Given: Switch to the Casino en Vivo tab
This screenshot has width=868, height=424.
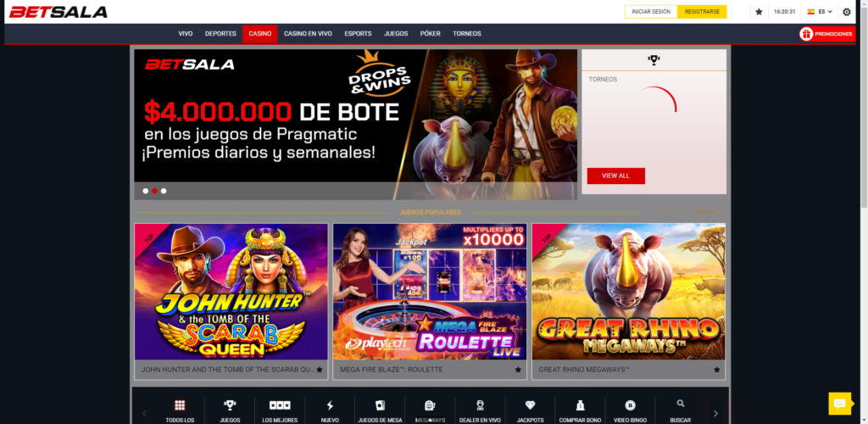Looking at the screenshot, I should (x=308, y=34).
